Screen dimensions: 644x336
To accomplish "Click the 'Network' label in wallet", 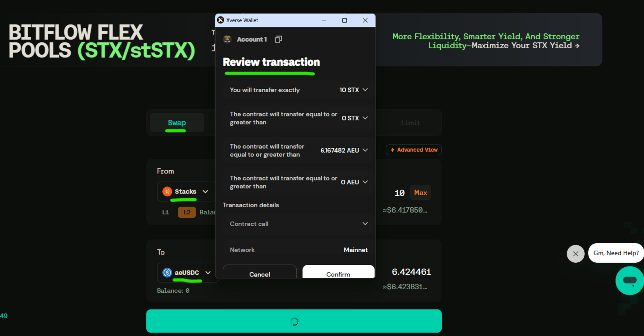I will coord(242,250).
